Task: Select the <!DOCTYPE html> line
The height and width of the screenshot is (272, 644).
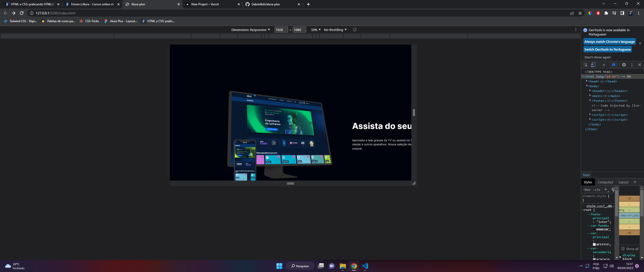Action: pyautogui.click(x=598, y=72)
